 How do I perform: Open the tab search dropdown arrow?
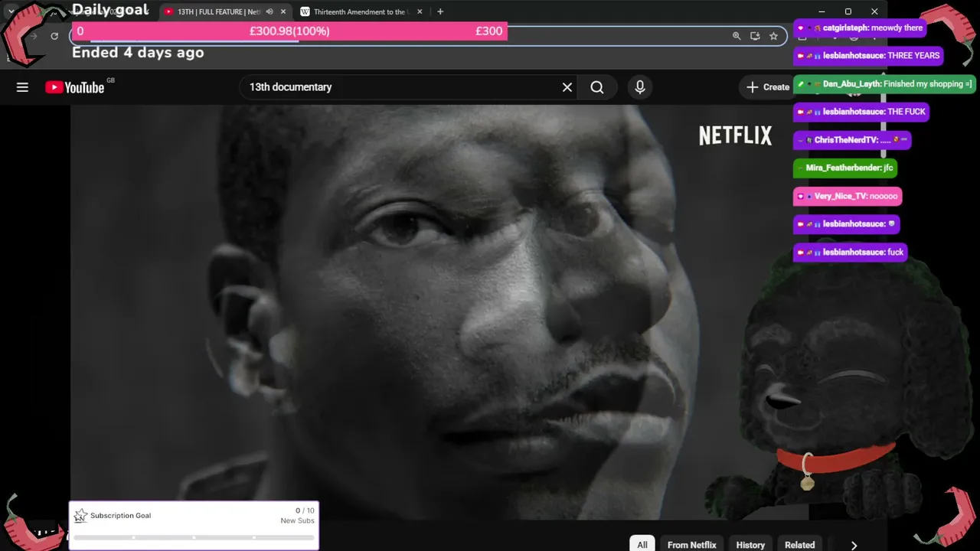point(11,11)
